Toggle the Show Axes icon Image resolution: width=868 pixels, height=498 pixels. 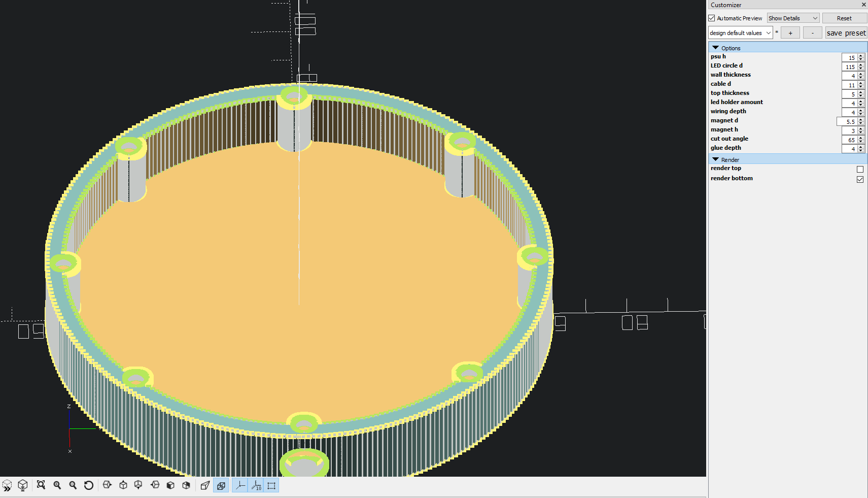(x=240, y=485)
